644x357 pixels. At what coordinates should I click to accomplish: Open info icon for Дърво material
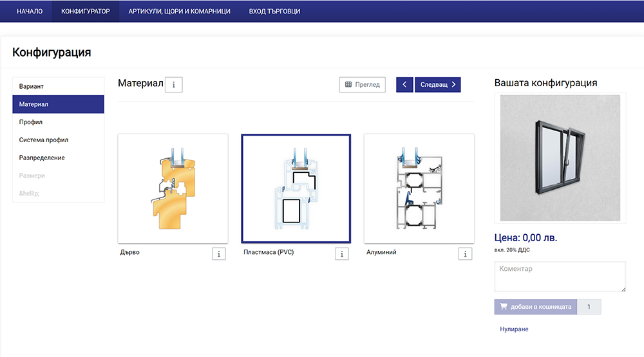219,253
